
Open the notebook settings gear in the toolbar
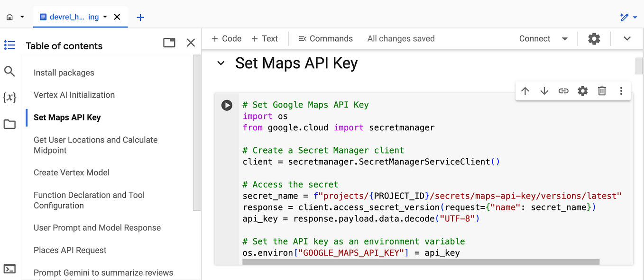tap(594, 38)
